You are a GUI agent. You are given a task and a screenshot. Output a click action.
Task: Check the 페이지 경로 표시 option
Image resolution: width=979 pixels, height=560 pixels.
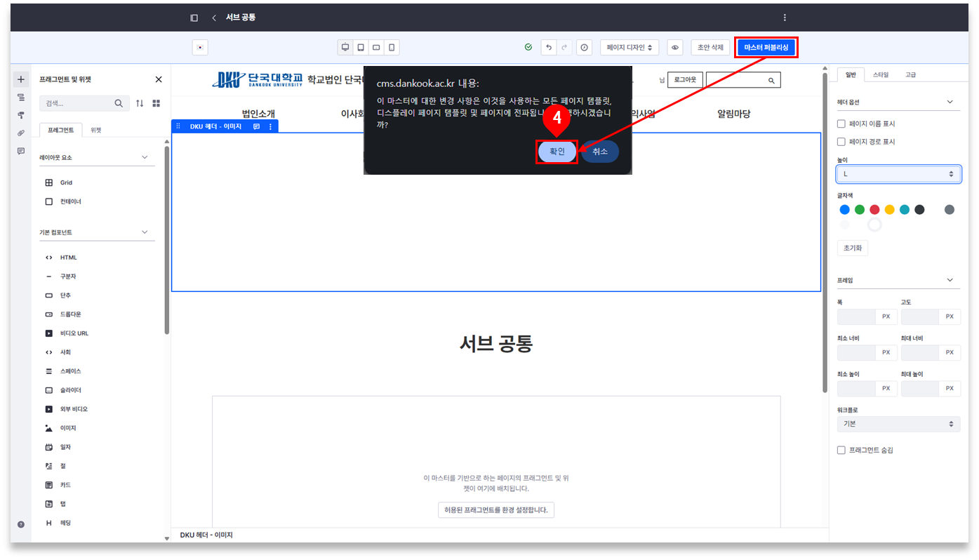[x=841, y=142]
